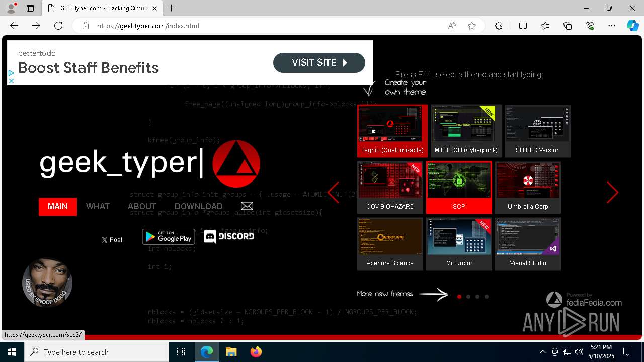Open volume control in tray
The image size is (644, 362).
[x=579, y=352]
